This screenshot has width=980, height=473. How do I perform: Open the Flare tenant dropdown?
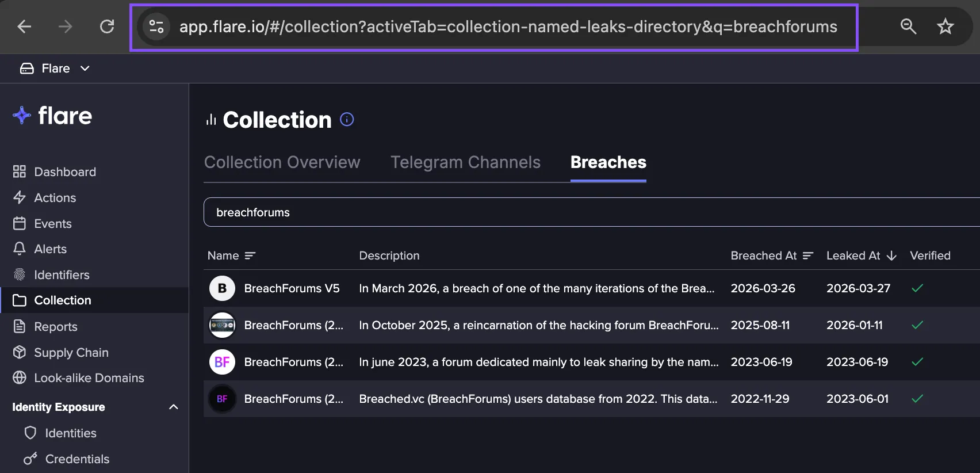click(x=55, y=68)
